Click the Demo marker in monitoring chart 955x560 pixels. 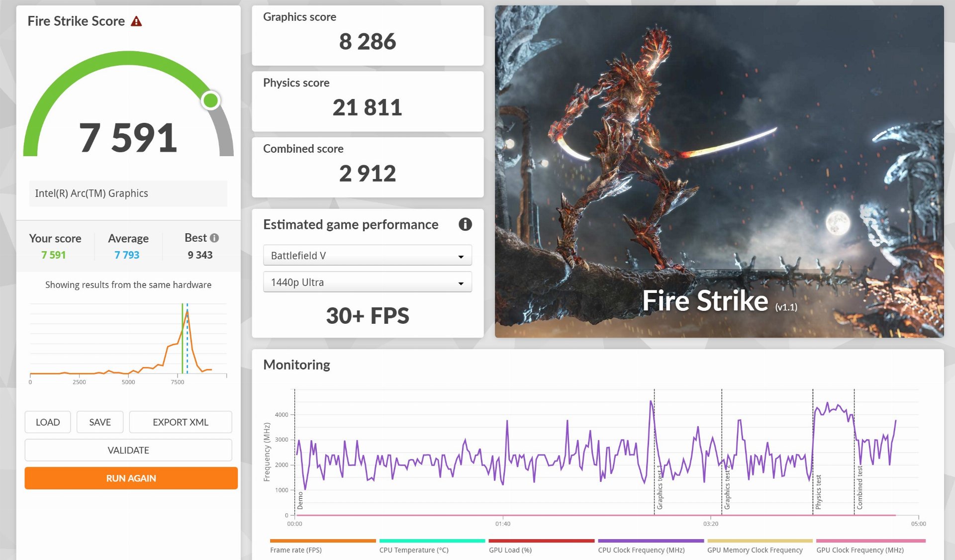300,501
